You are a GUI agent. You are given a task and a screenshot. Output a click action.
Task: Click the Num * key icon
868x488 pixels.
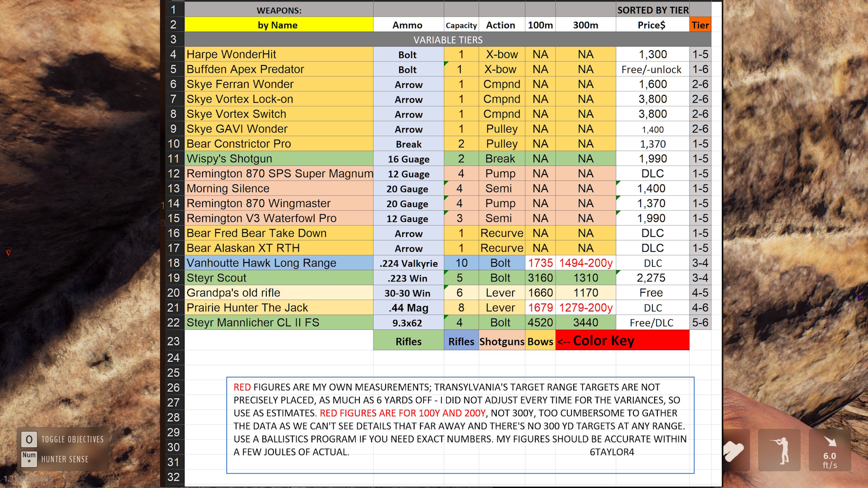click(29, 458)
